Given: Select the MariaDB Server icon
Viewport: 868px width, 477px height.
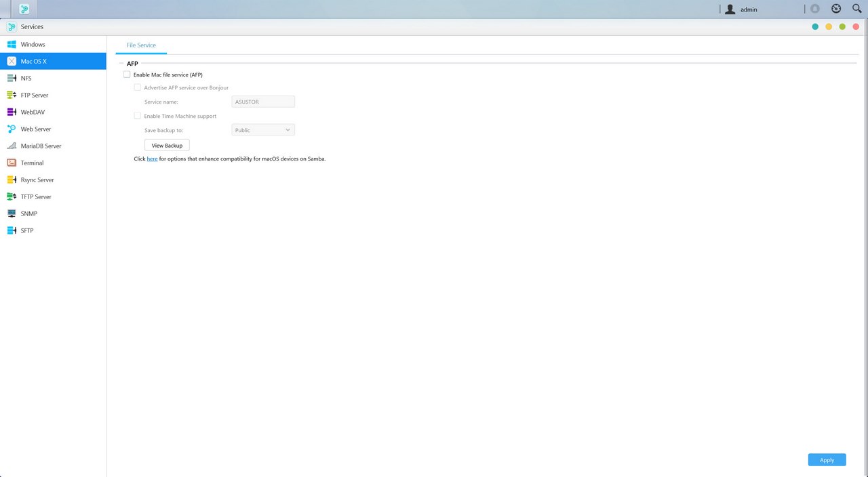Looking at the screenshot, I should (x=12, y=146).
